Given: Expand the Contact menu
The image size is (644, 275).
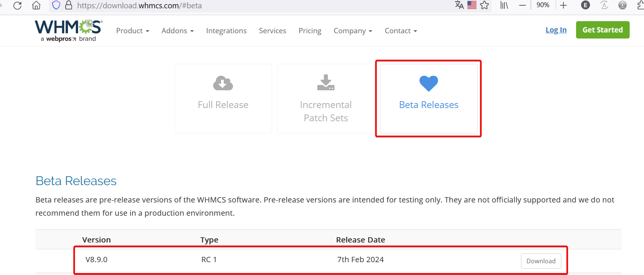Looking at the screenshot, I should [401, 31].
